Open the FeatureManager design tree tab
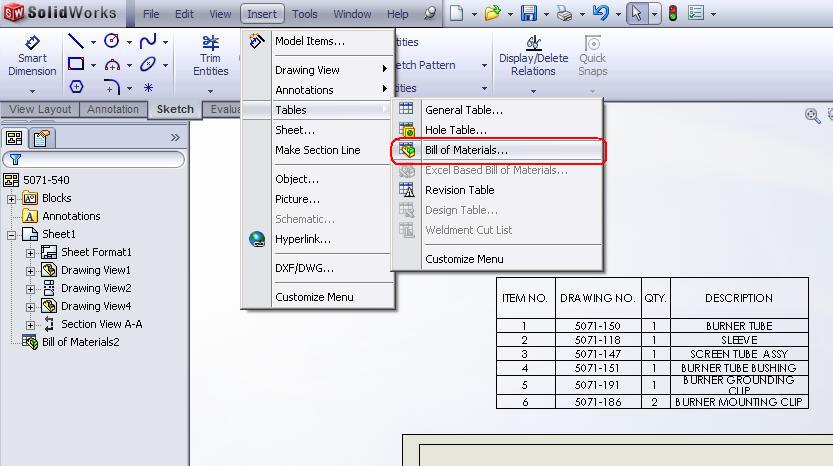 tap(14, 138)
